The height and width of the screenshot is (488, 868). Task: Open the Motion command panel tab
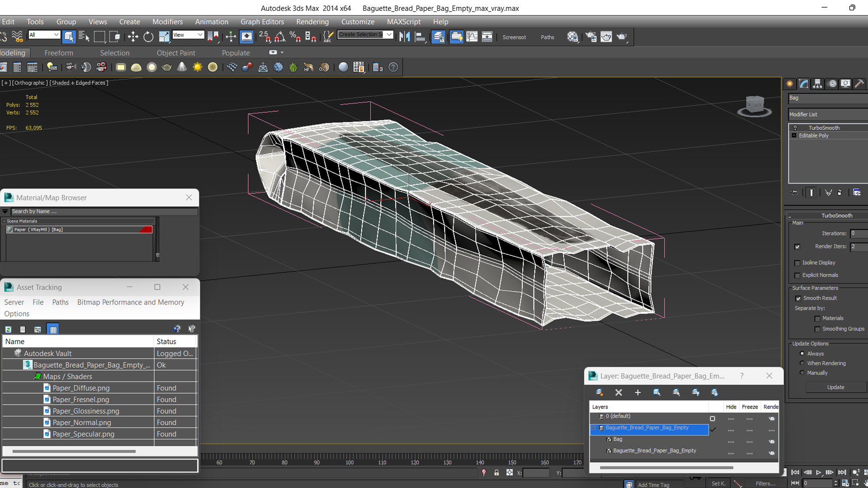(x=832, y=84)
